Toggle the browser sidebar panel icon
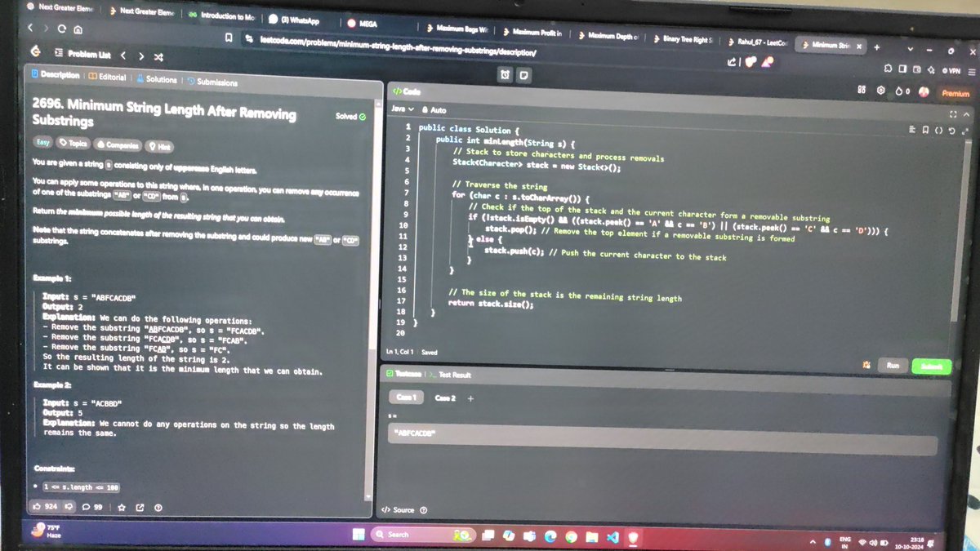Viewport: 980px width, 551px height. pos(904,69)
